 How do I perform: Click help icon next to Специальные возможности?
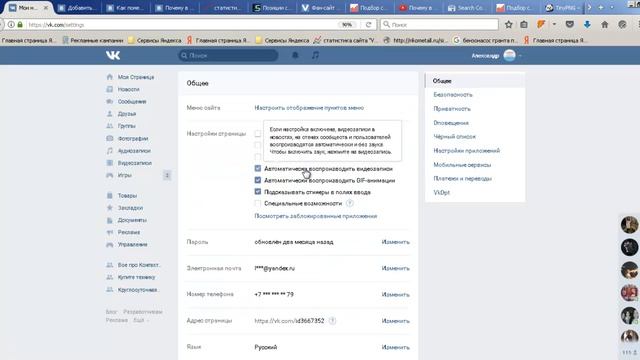coord(349,203)
